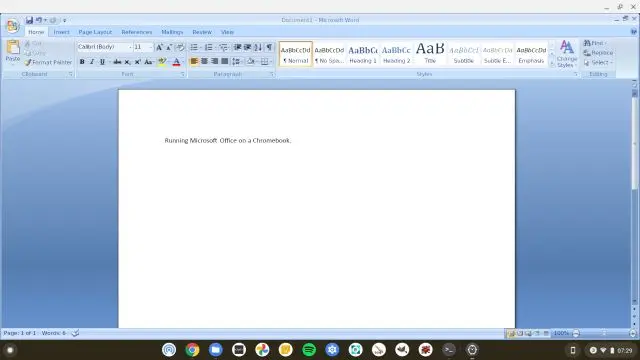The image size is (640, 360).
Task: Toggle Underline formatting
Action: pyautogui.click(x=102, y=62)
